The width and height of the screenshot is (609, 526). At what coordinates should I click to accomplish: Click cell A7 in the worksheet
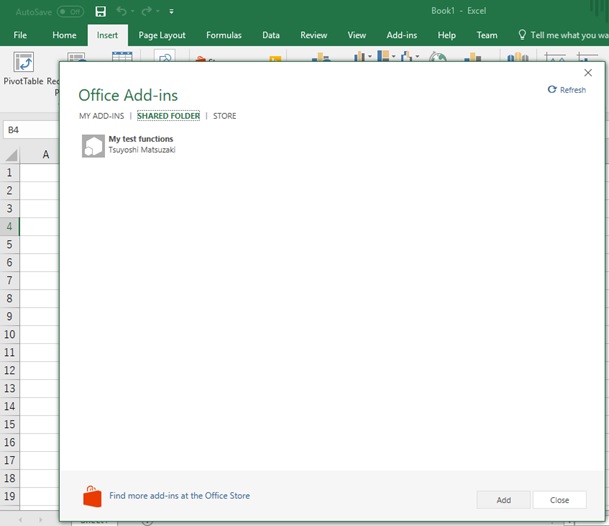click(x=39, y=280)
